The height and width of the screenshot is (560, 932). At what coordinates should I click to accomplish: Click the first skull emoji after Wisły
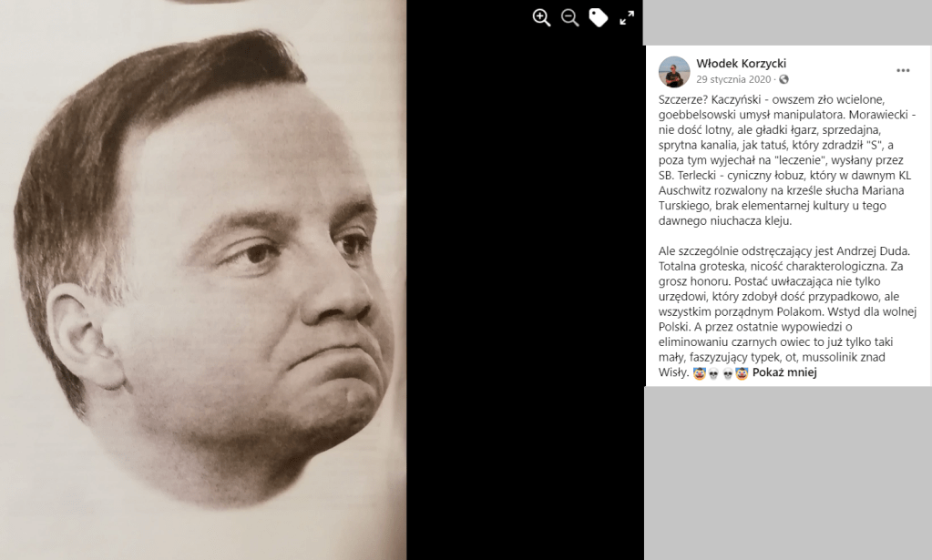tap(714, 373)
